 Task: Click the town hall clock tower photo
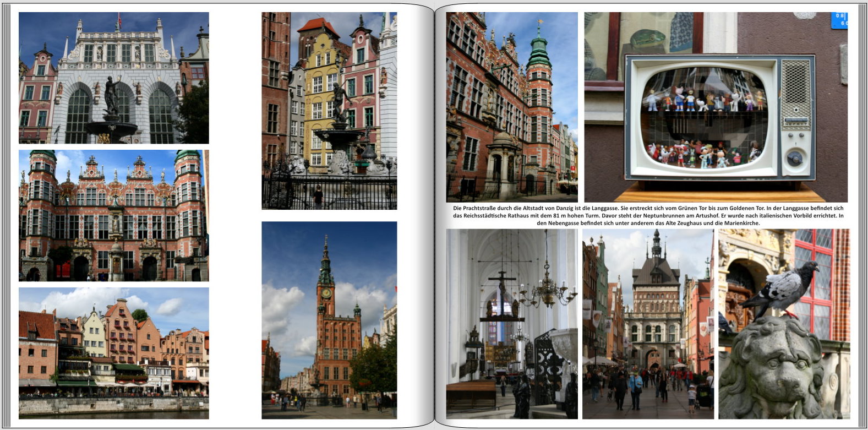(329, 320)
